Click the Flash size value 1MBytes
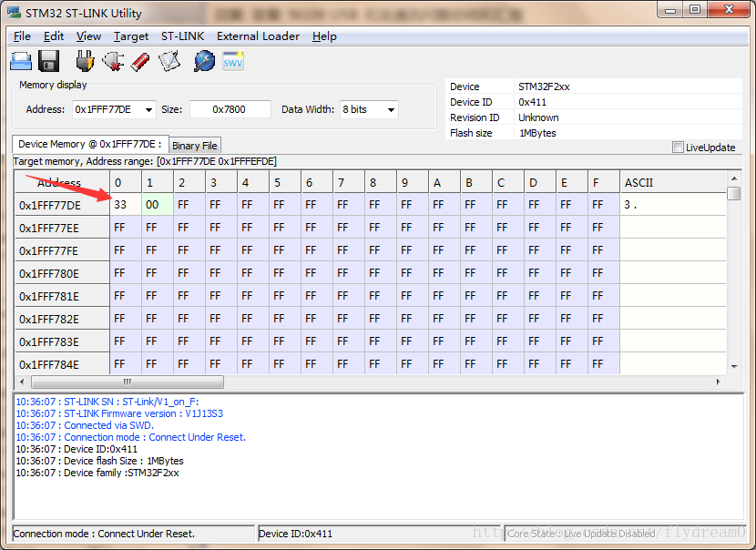Viewport: 756px width, 550px height. coord(537,133)
